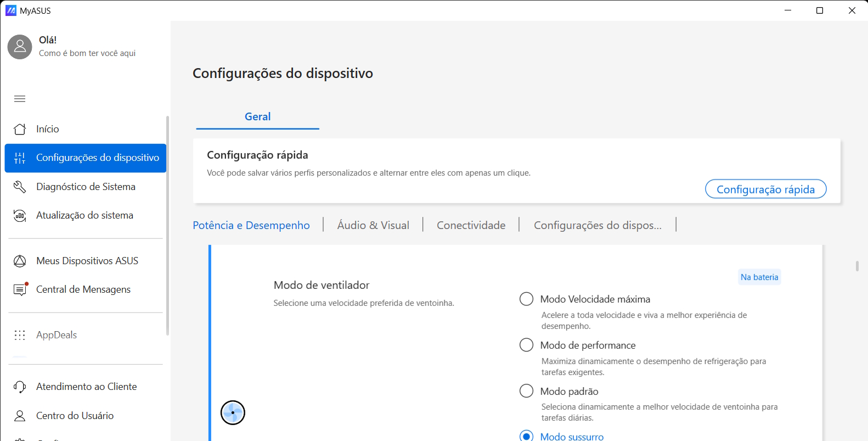868x441 pixels.
Task: Select Modo padrão radio button
Action: [x=526, y=390]
